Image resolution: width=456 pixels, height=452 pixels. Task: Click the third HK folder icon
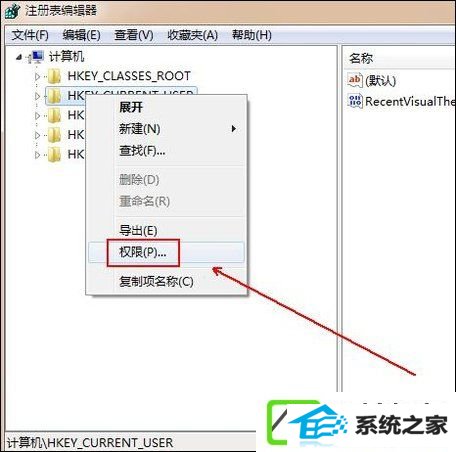click(54, 116)
